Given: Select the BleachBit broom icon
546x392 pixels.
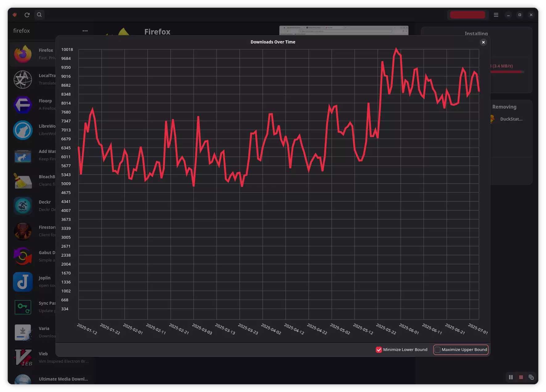Looking at the screenshot, I should (x=23, y=181).
